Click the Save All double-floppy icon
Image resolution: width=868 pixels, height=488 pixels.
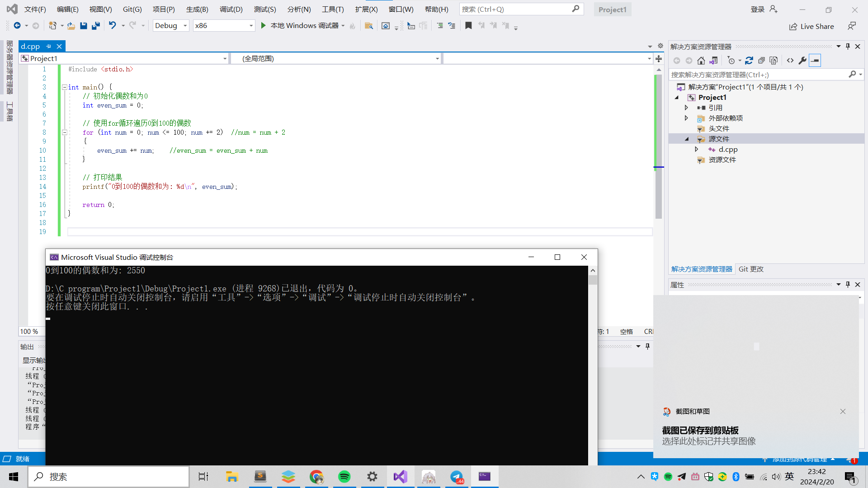click(x=95, y=26)
